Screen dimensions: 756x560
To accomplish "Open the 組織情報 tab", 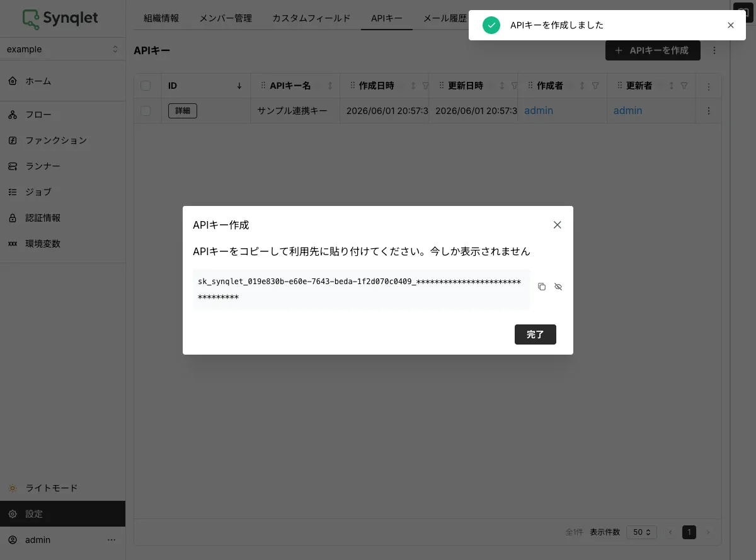I will click(x=161, y=18).
